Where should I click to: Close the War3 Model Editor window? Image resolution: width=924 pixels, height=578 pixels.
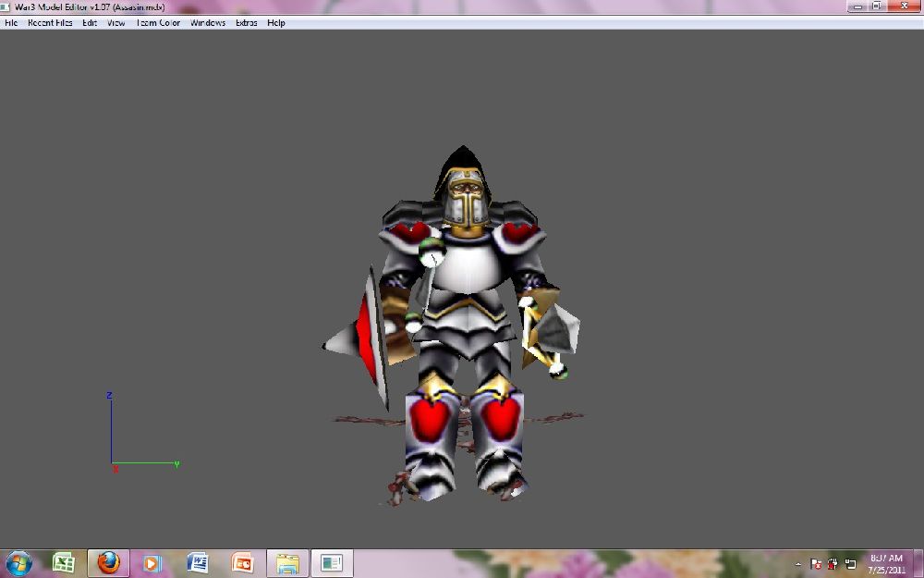pos(905,6)
